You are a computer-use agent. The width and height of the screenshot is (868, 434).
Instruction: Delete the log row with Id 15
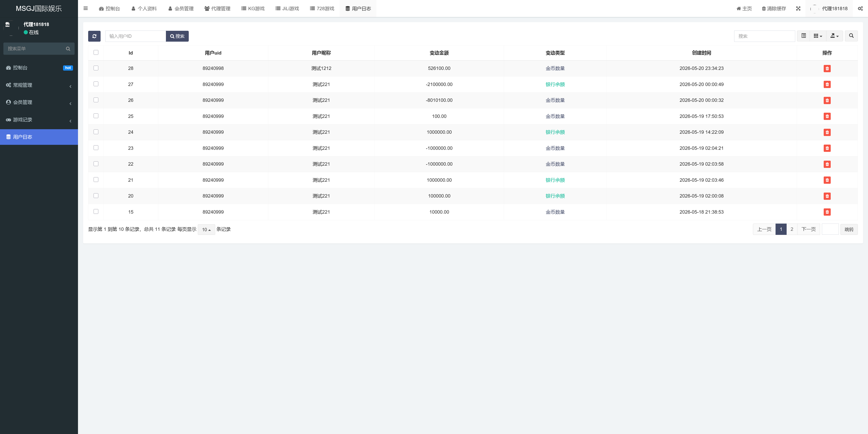[827, 212]
